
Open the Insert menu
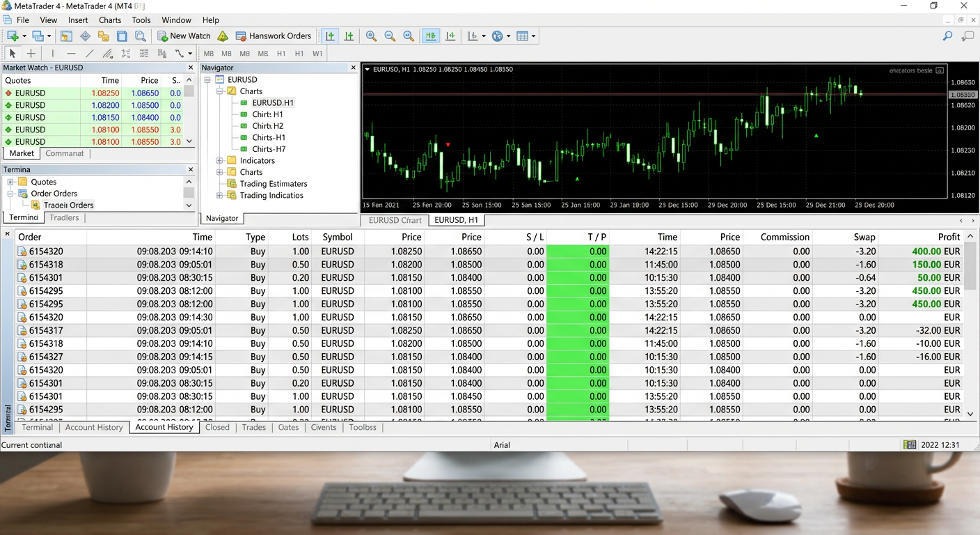[78, 20]
